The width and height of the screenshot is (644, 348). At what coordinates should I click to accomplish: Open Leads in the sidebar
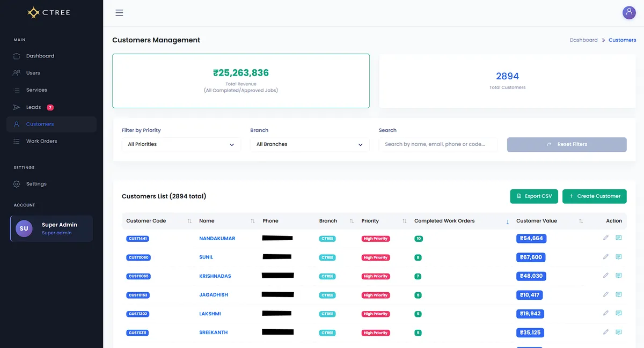(x=52, y=107)
